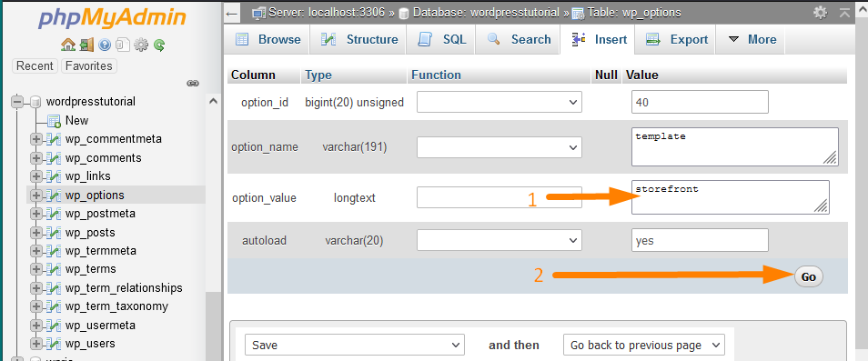Reload navigation panel green arrow icon
The width and height of the screenshot is (868, 361).
[159, 45]
